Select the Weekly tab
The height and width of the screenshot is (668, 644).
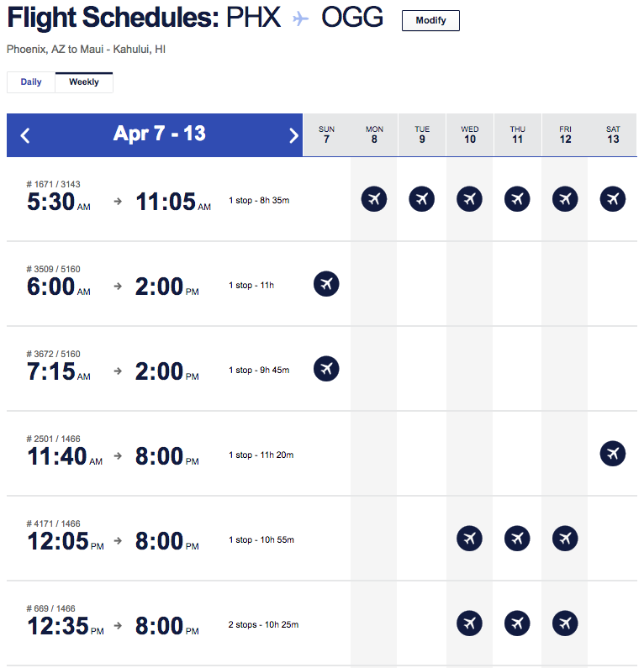coord(84,82)
